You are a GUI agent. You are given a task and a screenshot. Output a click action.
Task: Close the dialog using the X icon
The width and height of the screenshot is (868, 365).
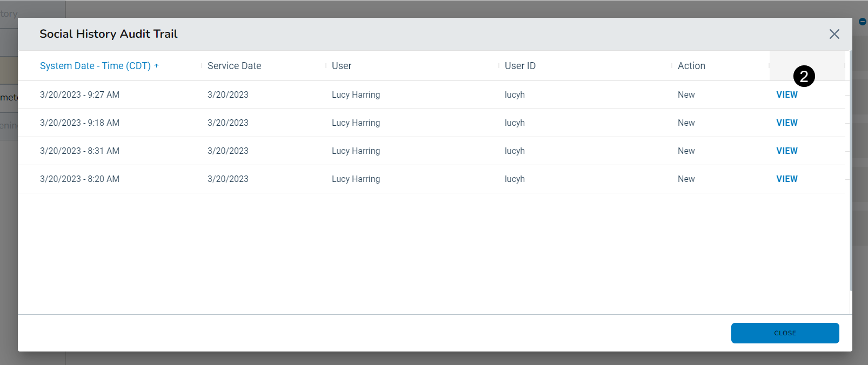point(834,34)
